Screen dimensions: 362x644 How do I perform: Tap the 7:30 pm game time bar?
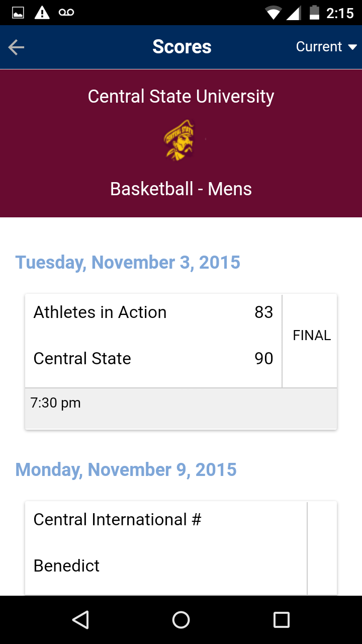(181, 408)
